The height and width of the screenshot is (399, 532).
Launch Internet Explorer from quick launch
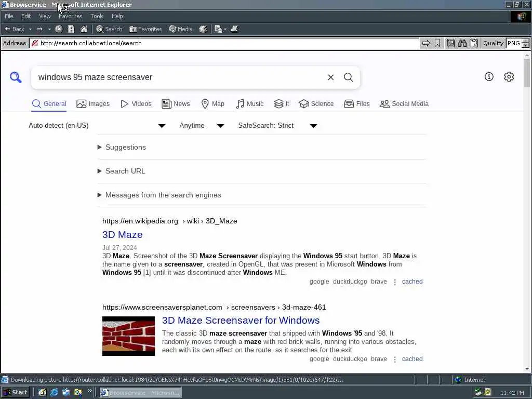click(x=54, y=393)
